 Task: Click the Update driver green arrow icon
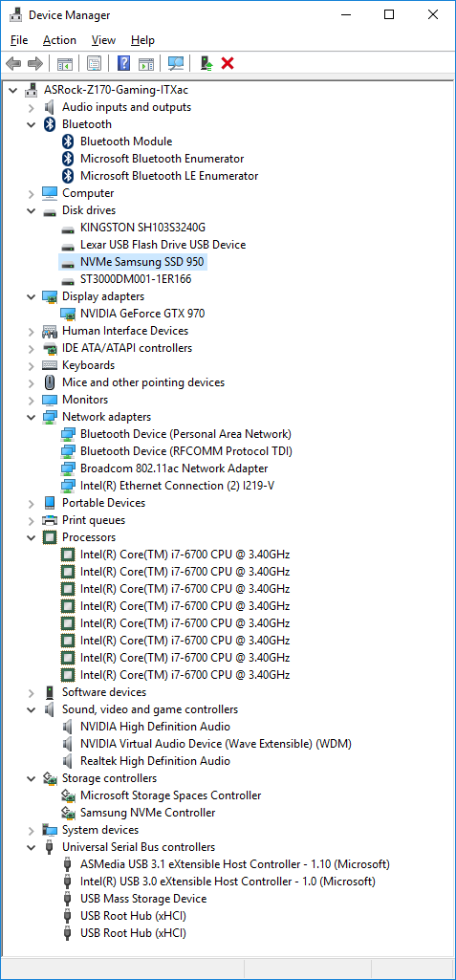tap(206, 63)
